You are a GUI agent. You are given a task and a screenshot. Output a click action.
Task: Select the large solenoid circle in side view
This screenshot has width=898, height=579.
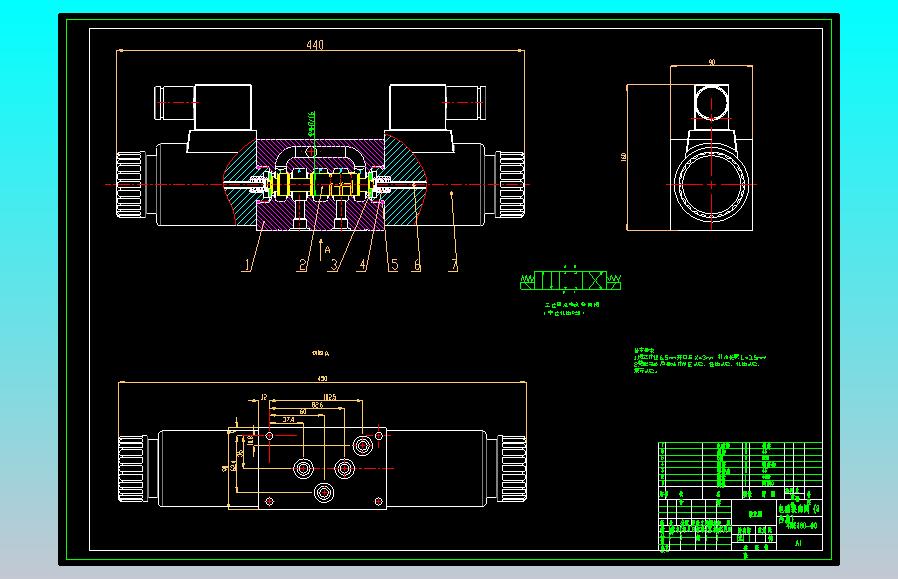pos(711,184)
